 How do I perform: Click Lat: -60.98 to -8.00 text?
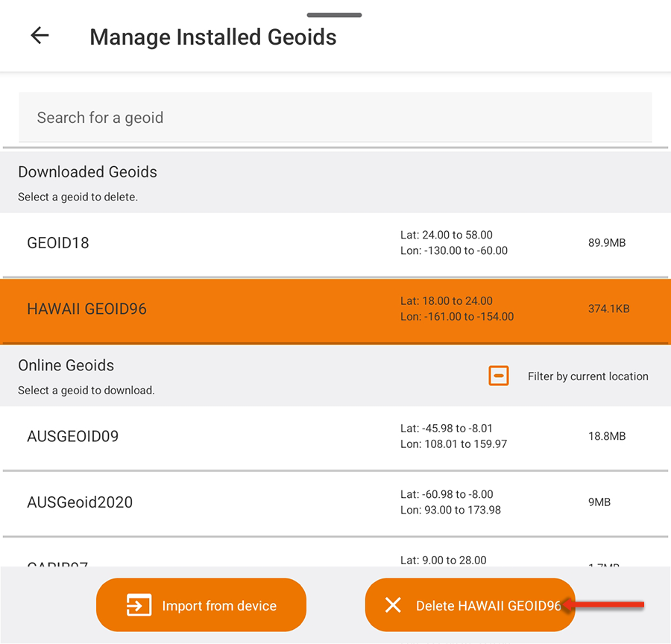[x=447, y=494]
